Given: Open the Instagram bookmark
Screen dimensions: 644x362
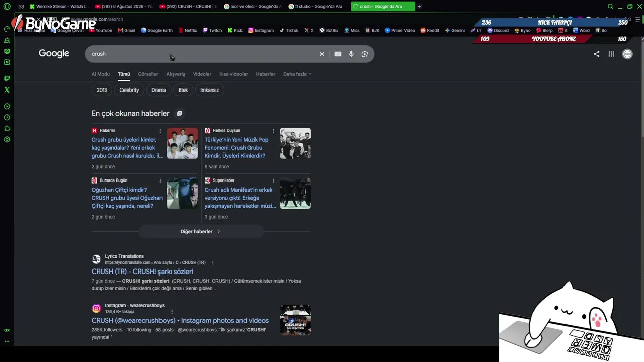Looking at the screenshot, I should (x=261, y=30).
